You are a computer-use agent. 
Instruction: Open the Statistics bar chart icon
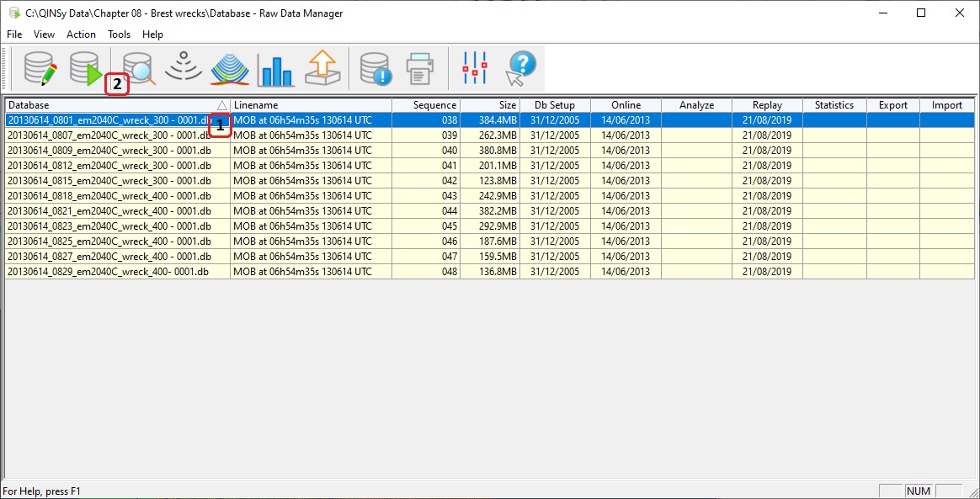tap(275, 69)
